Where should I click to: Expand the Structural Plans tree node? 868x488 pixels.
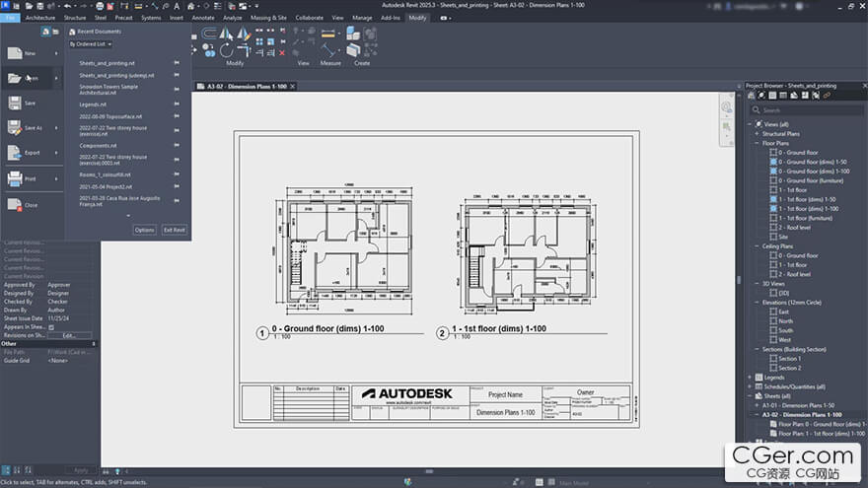(x=757, y=133)
